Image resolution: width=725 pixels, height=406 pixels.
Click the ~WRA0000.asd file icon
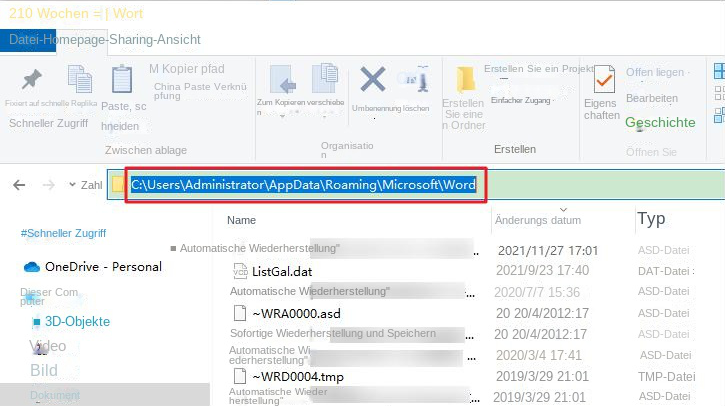tap(240, 313)
